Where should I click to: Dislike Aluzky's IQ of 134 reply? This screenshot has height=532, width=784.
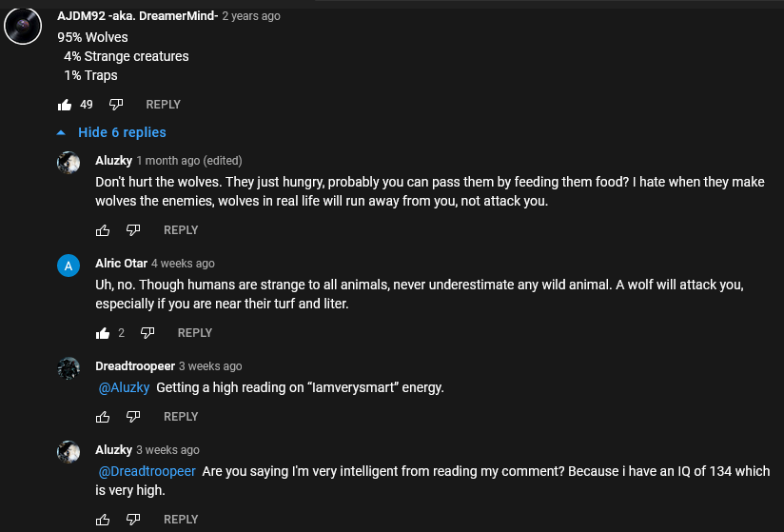click(x=133, y=520)
